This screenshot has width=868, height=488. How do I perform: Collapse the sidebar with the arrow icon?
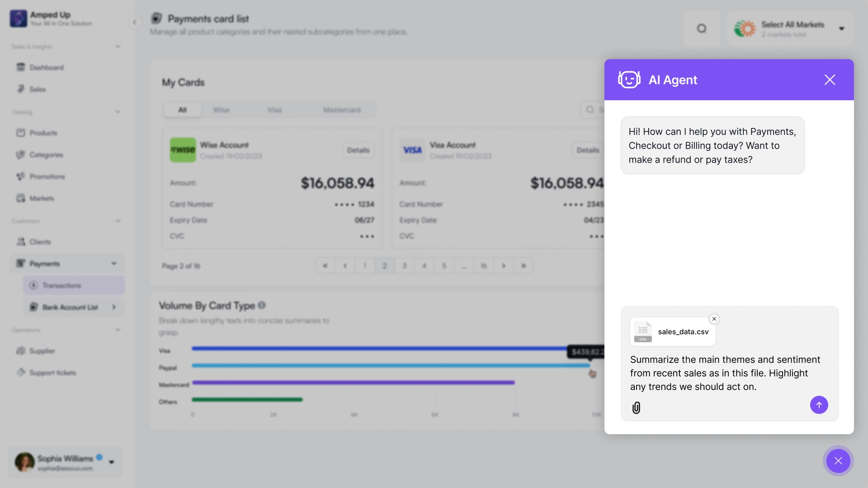click(134, 22)
